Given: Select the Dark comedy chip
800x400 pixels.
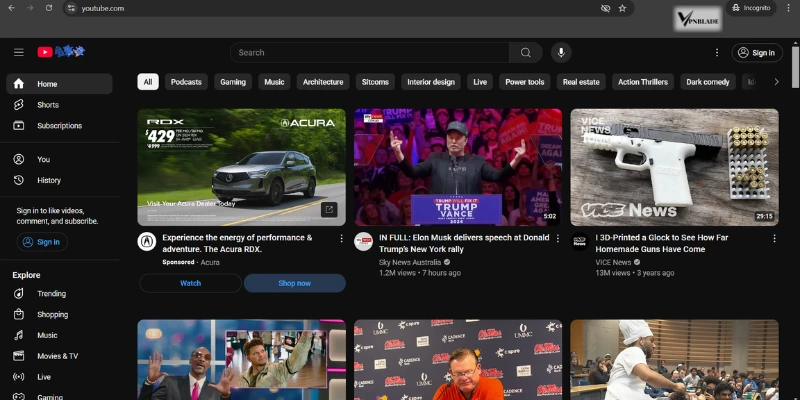Looking at the screenshot, I should point(708,82).
